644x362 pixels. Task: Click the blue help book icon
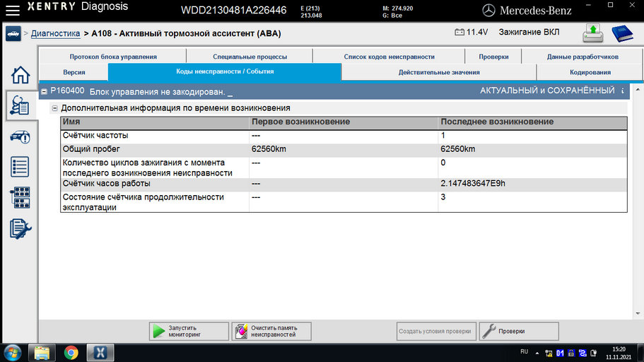coord(622,33)
